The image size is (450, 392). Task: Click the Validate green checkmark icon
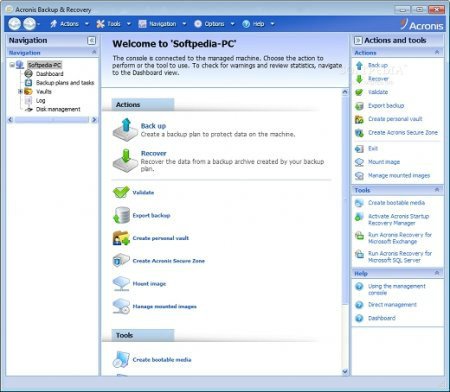point(121,192)
